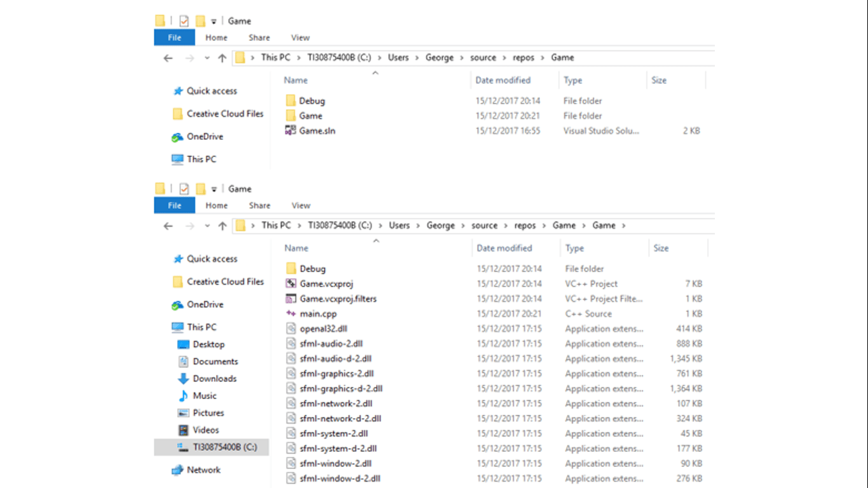868x488 pixels.
Task: Click the repos breadcrumb in the Game.sln window address bar
Action: click(x=524, y=58)
